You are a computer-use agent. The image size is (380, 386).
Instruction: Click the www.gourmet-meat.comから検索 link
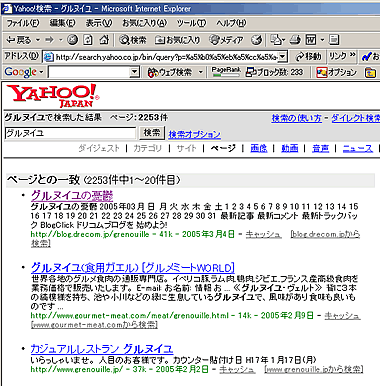pyautogui.click(x=94, y=324)
